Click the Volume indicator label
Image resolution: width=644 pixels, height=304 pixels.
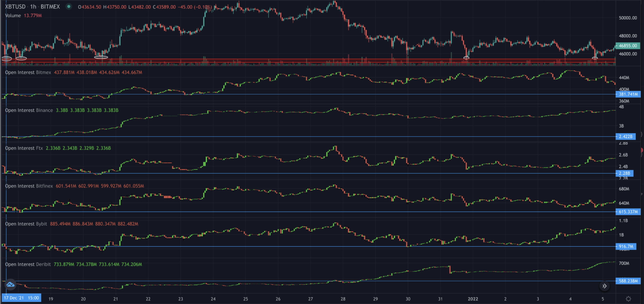(13, 15)
